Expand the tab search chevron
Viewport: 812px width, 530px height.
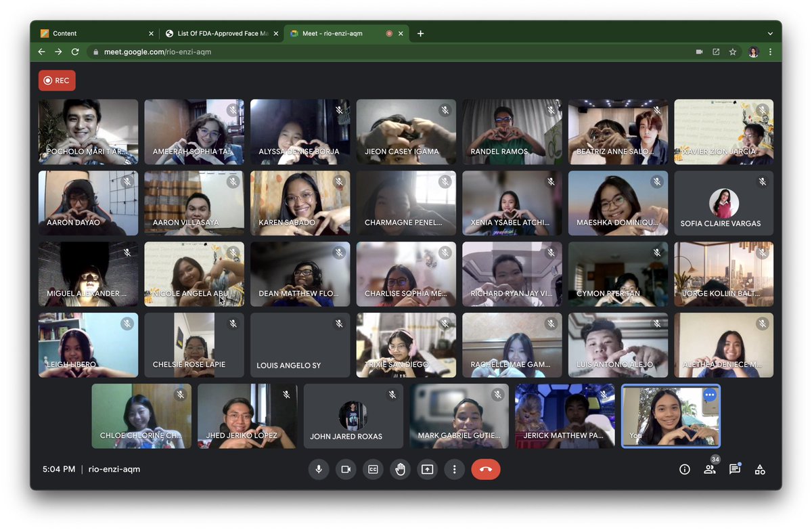[770, 33]
